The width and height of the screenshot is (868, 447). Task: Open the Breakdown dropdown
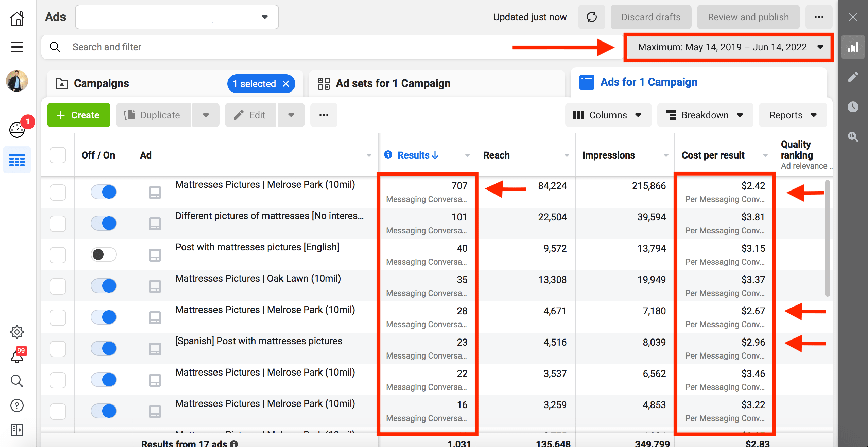pos(705,115)
